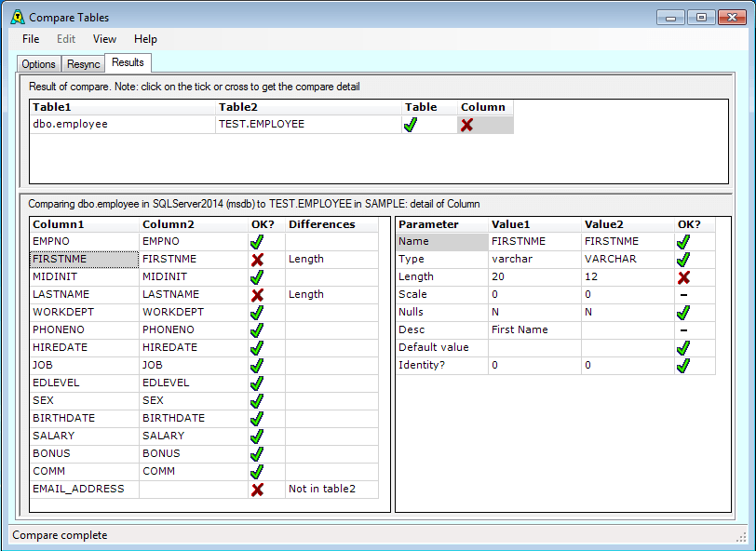756x551 pixels.
Task: Click the green tick for the BONUS row
Action: coord(257,453)
